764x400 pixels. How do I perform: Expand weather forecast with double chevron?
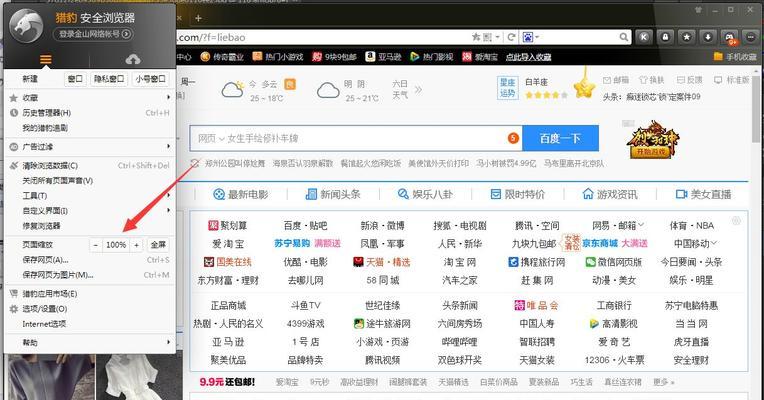[x=418, y=89]
